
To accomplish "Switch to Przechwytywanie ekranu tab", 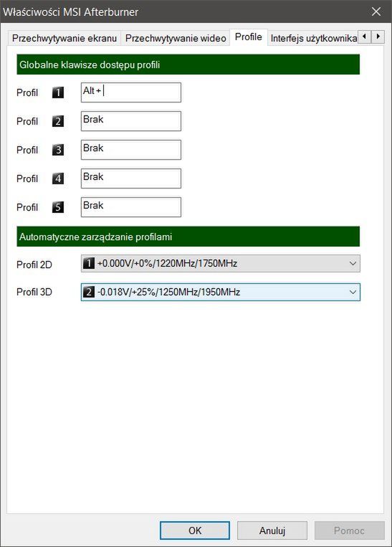I will point(64,38).
